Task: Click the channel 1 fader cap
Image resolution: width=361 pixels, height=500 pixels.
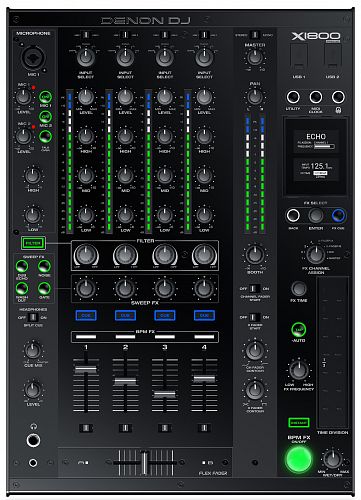Action: pyautogui.click(x=86, y=369)
